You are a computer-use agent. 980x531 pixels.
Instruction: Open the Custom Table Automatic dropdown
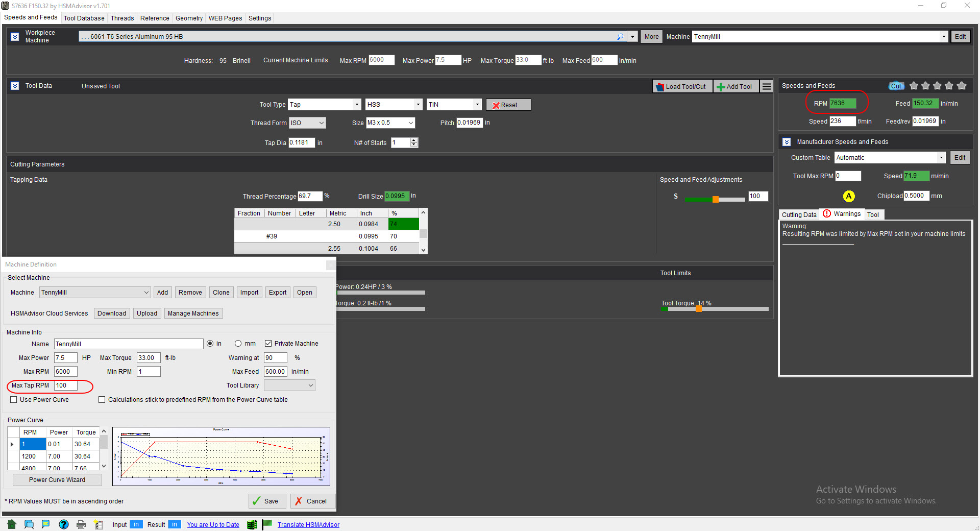point(941,158)
